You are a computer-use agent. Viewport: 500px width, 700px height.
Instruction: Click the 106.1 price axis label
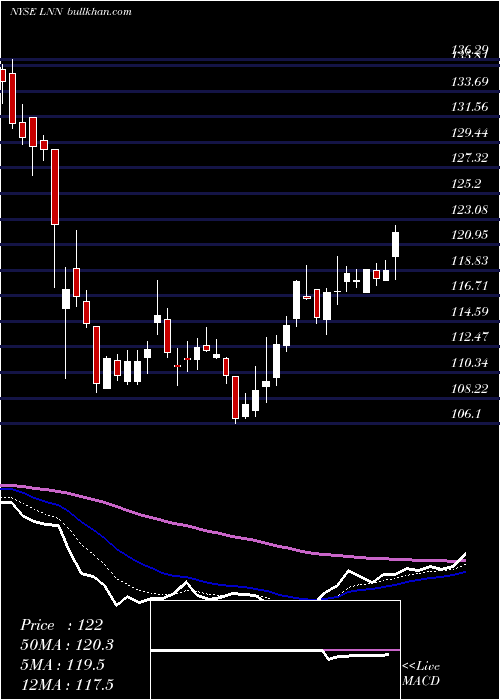(466, 414)
